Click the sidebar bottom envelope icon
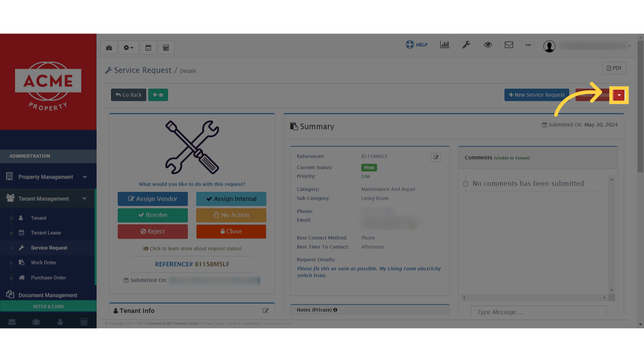 (x=12, y=322)
